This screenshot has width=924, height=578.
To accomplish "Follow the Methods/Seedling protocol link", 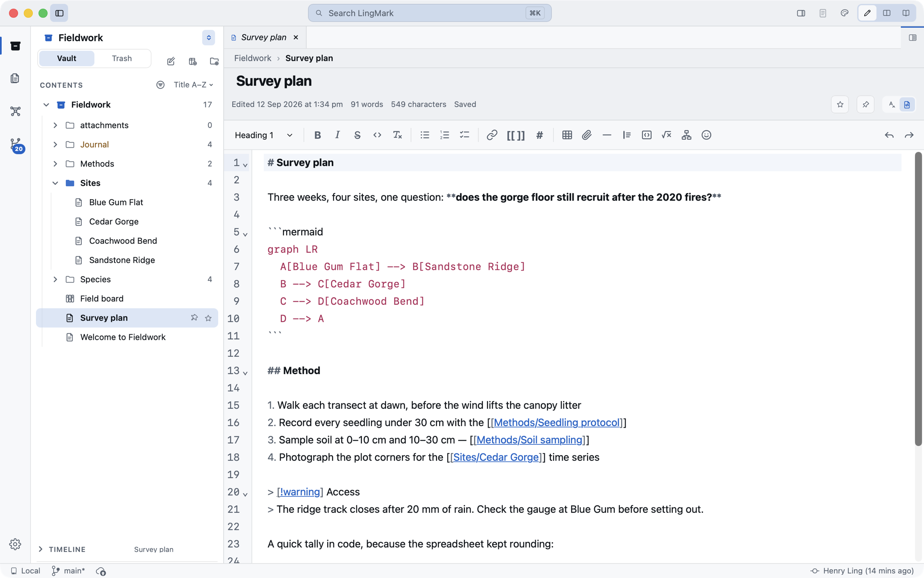I will [557, 422].
